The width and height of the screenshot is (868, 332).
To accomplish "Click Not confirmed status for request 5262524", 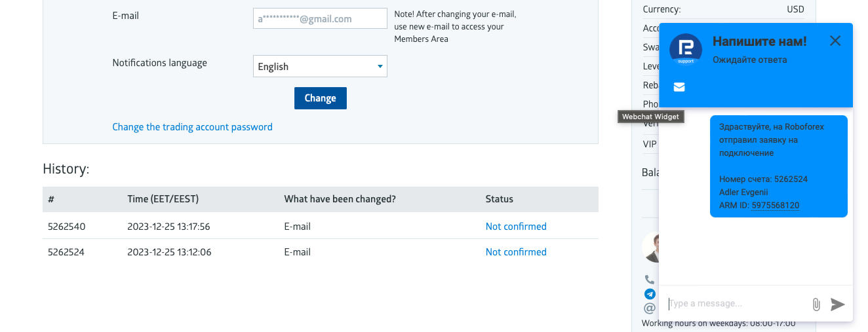I will 516,252.
